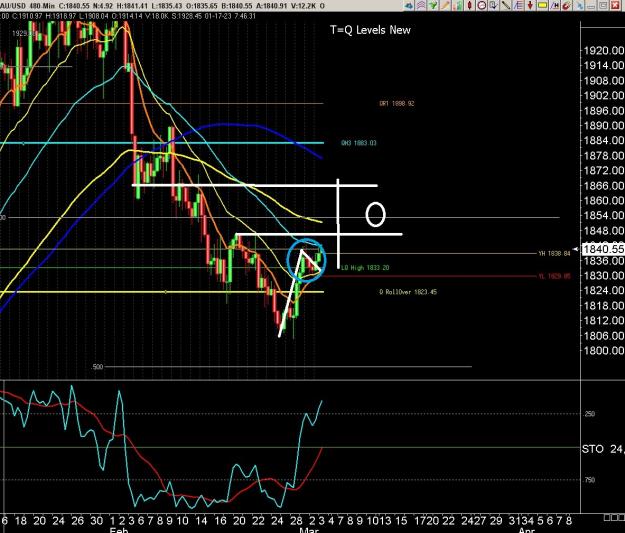The image size is (625, 533).
Task: Click the 'LQ High 1833.20' level label
Action: [x=365, y=268]
